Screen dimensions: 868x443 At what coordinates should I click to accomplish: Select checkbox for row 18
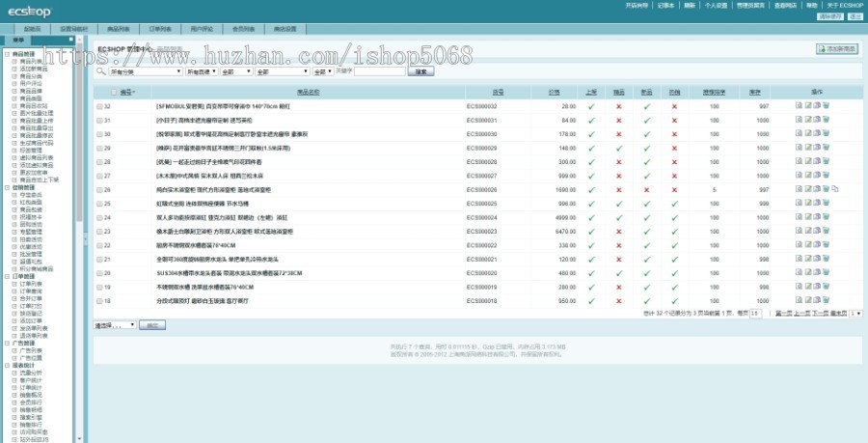click(x=99, y=301)
